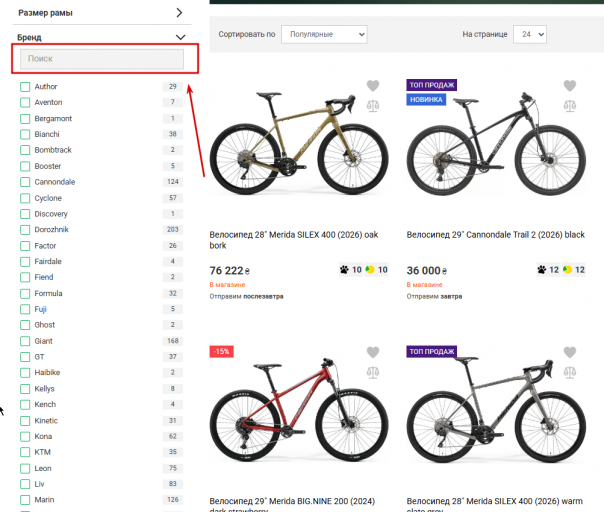This screenshot has width=604, height=512.
Task: Tick the Kona brand checkbox
Action: tap(25, 436)
